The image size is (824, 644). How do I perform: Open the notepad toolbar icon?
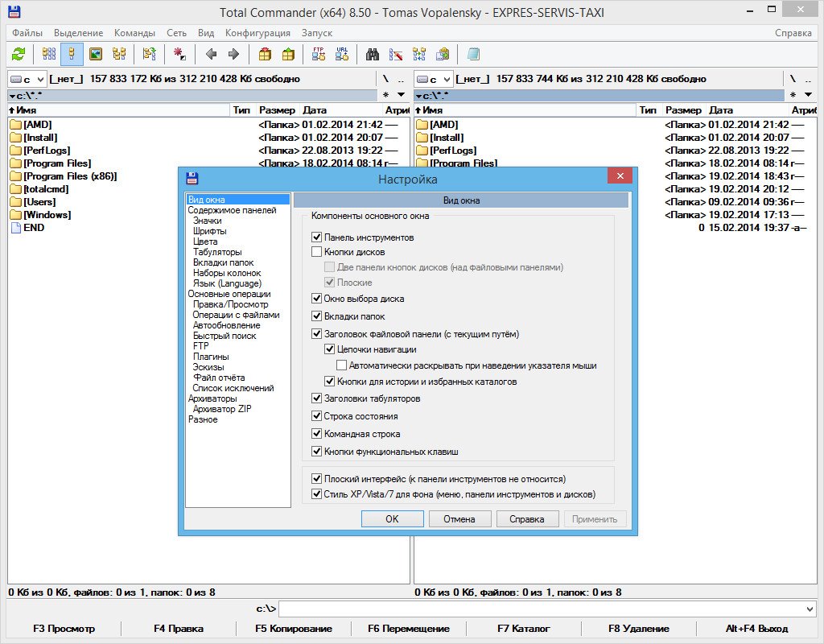click(473, 54)
